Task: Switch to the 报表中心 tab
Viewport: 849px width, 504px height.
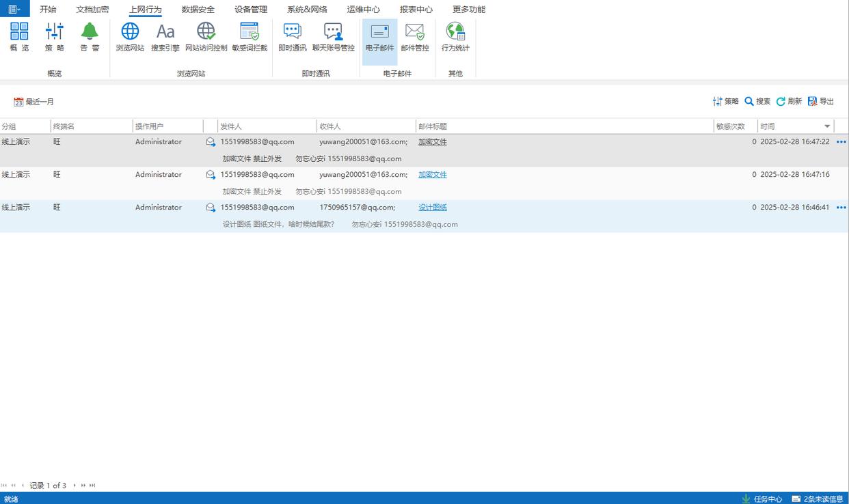Action: coord(416,10)
